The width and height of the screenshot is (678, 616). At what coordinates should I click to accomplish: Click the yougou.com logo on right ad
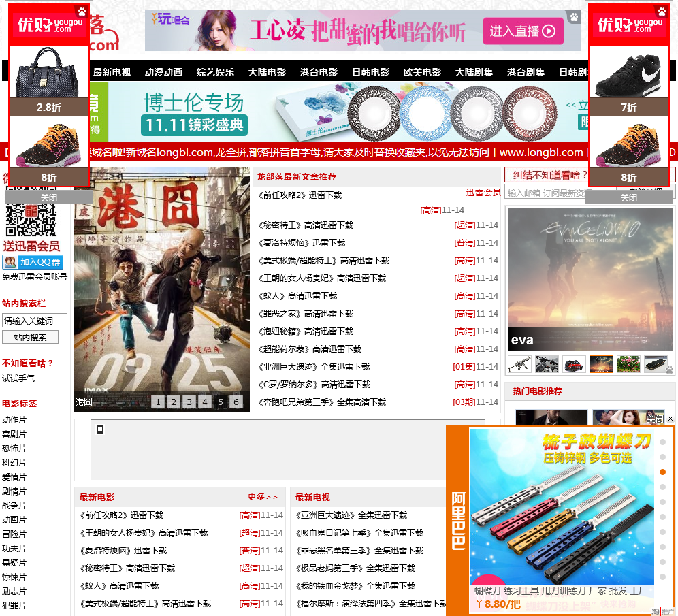coord(630,25)
